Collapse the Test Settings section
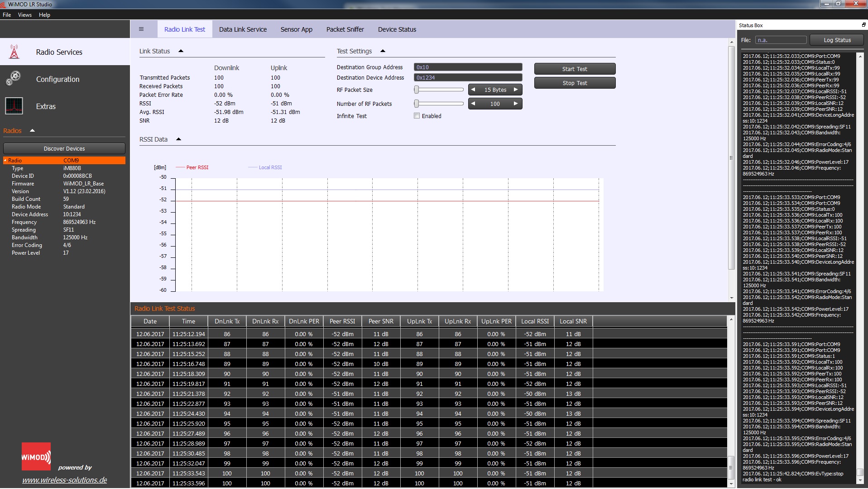The height and width of the screenshot is (489, 868). 383,51
